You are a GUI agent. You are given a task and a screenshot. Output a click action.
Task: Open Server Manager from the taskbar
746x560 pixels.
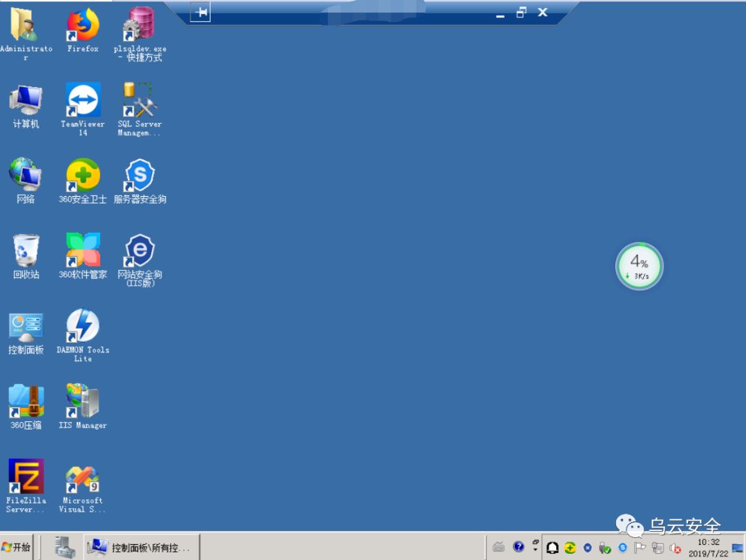[x=64, y=547]
